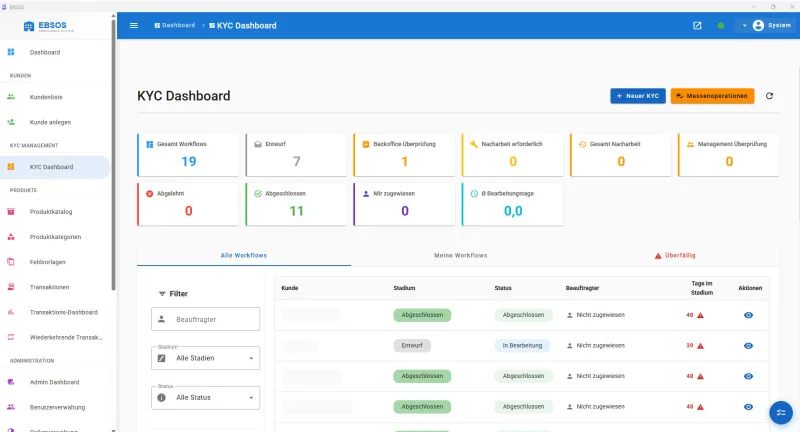Click the Benutzerverwaltung sidebar icon
The image size is (800, 432).
[11, 407]
